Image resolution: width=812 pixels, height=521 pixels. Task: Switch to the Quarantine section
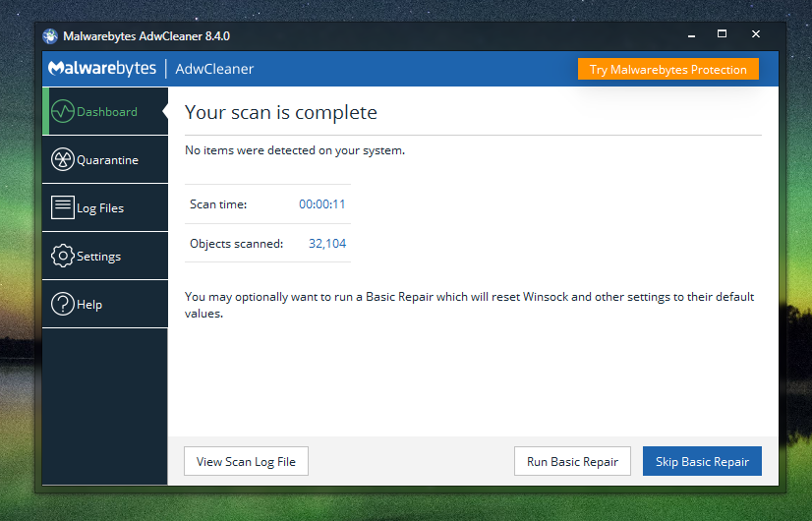point(105,159)
